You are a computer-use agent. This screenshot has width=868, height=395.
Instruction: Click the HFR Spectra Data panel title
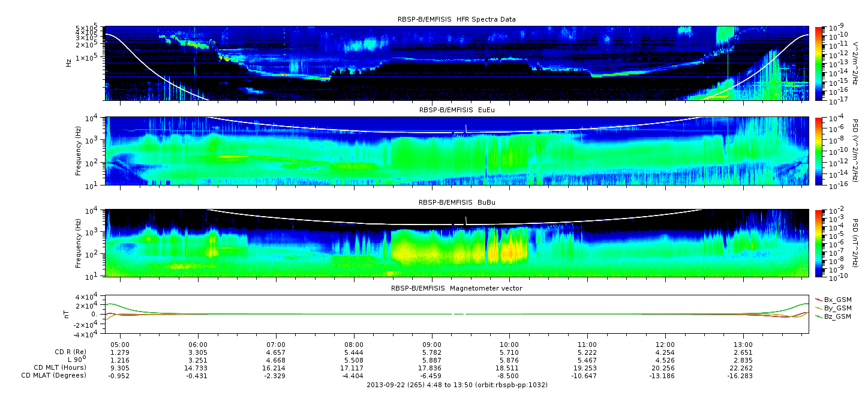tap(456, 19)
